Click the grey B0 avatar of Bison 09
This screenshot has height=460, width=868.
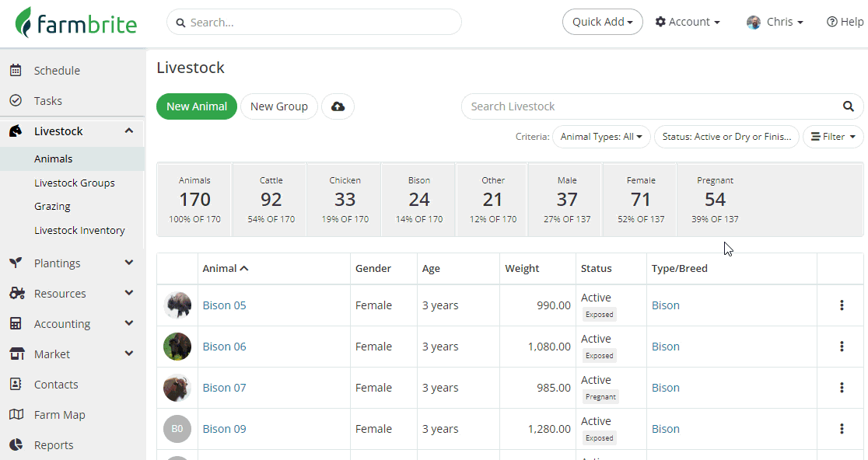[x=177, y=428]
